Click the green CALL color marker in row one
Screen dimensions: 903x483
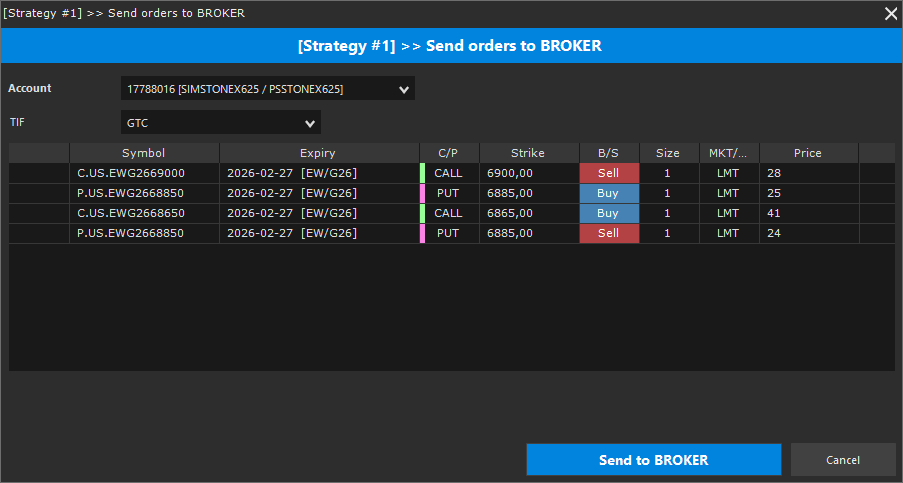click(x=422, y=173)
